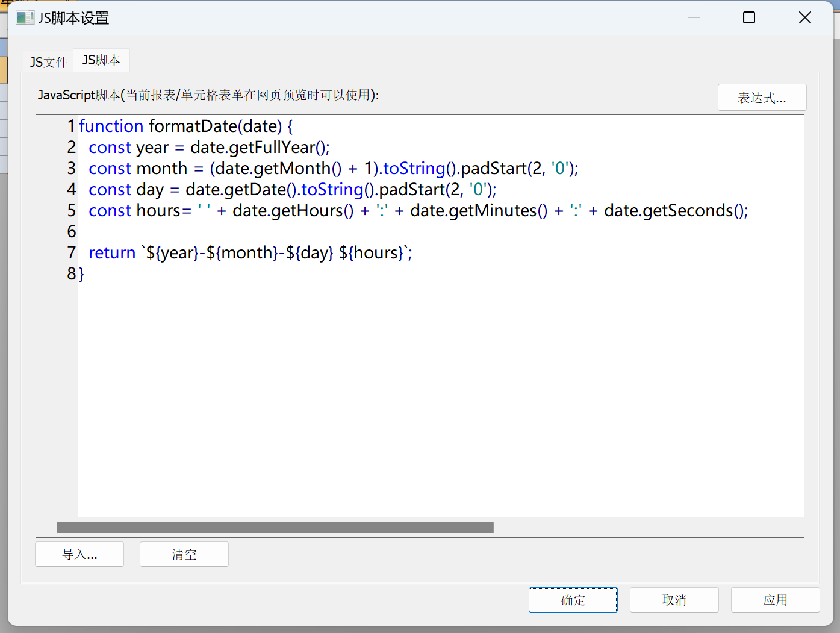Confirm settings with 确定 button
840x633 pixels.
[x=573, y=600]
